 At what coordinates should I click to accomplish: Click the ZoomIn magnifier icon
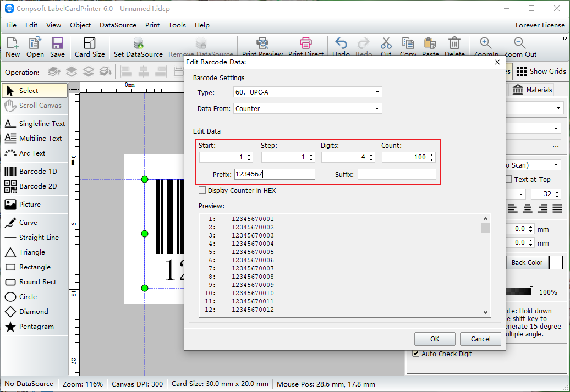(x=486, y=43)
